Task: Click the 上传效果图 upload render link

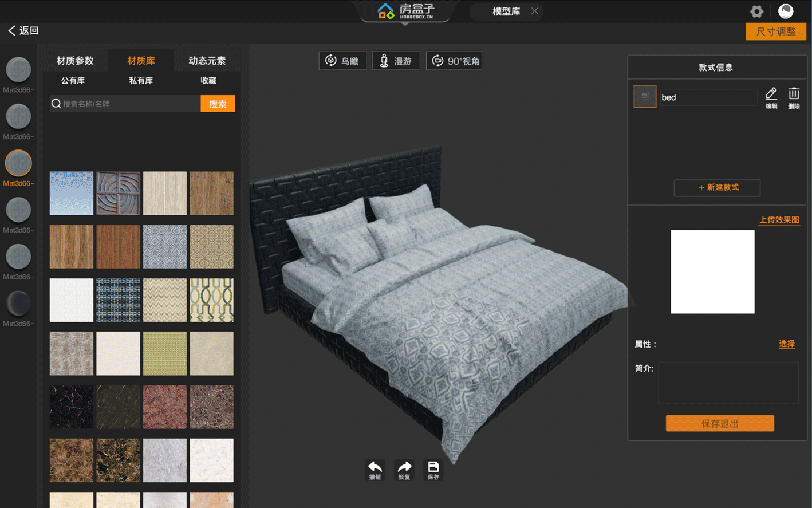Action: pos(779,220)
